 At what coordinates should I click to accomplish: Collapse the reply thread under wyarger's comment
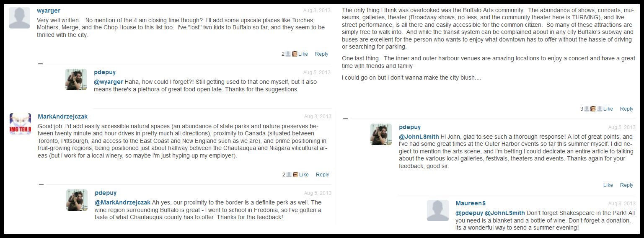(x=40, y=64)
